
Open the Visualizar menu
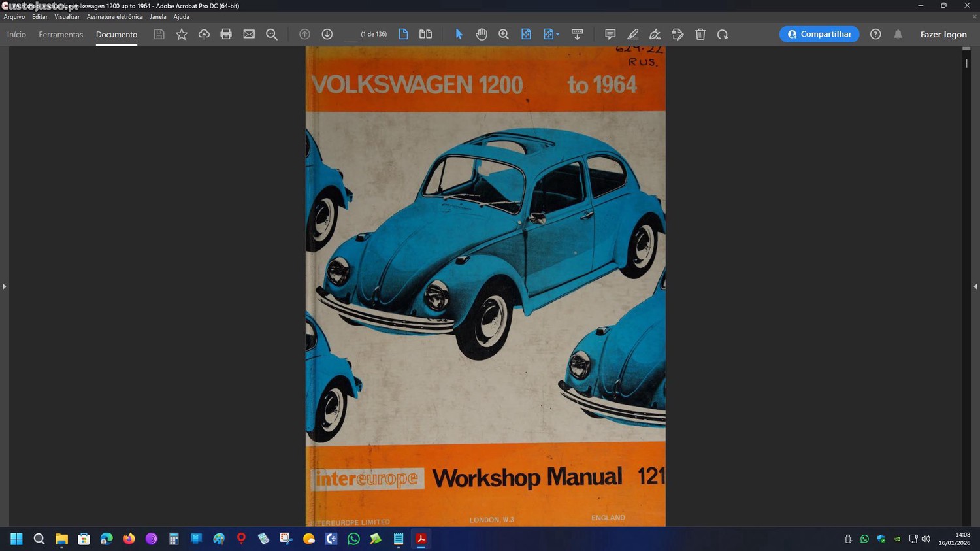[67, 17]
